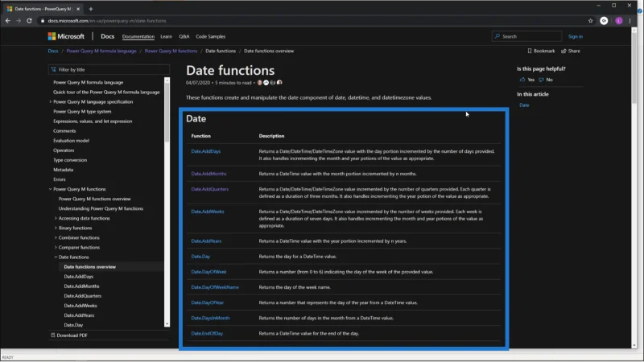Open Comments in the sidebar
The width and height of the screenshot is (644, 362).
tap(64, 131)
